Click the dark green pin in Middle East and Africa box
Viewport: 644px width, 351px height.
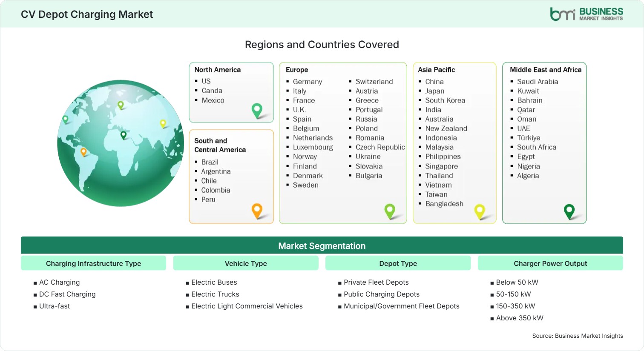point(569,212)
